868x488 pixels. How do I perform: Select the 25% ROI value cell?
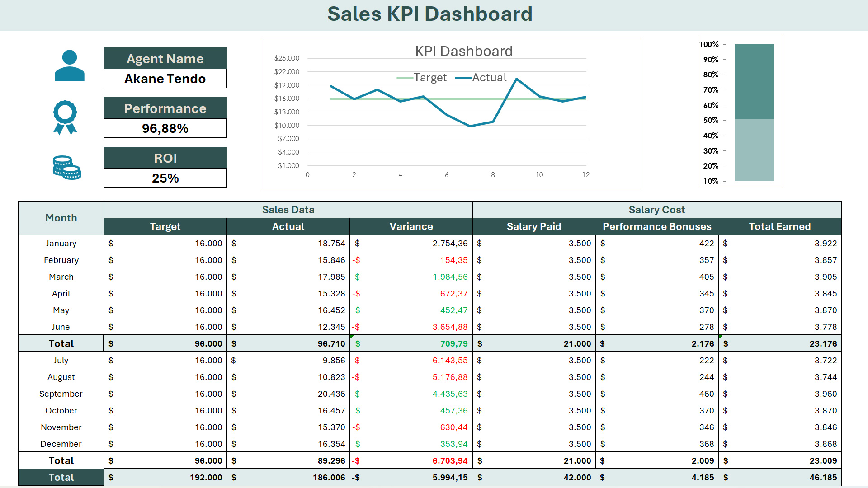[165, 178]
